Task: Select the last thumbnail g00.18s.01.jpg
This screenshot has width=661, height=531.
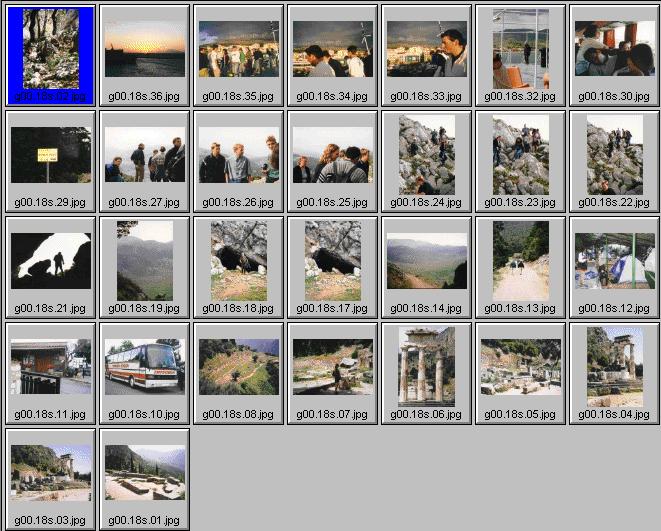Action: tap(145, 473)
